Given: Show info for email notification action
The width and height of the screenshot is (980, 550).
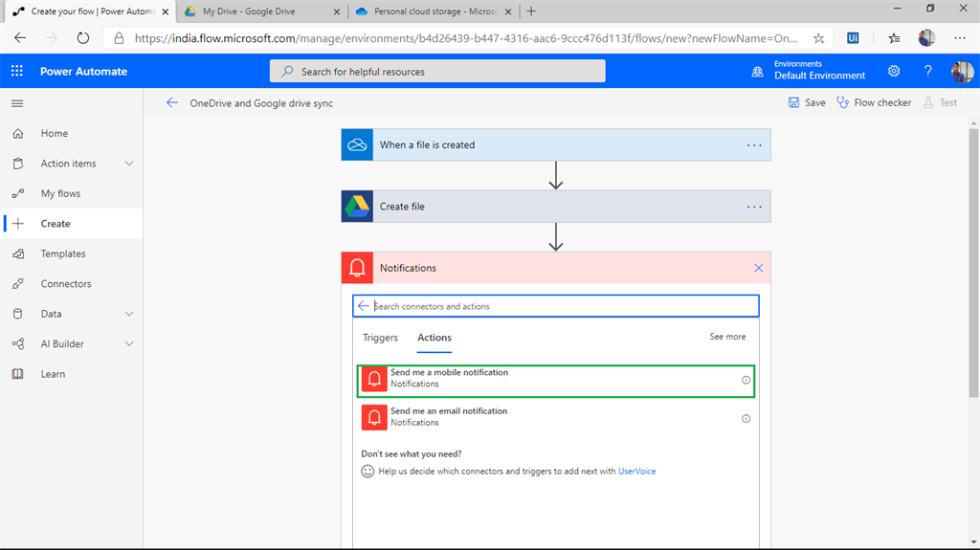Looking at the screenshot, I should (746, 419).
